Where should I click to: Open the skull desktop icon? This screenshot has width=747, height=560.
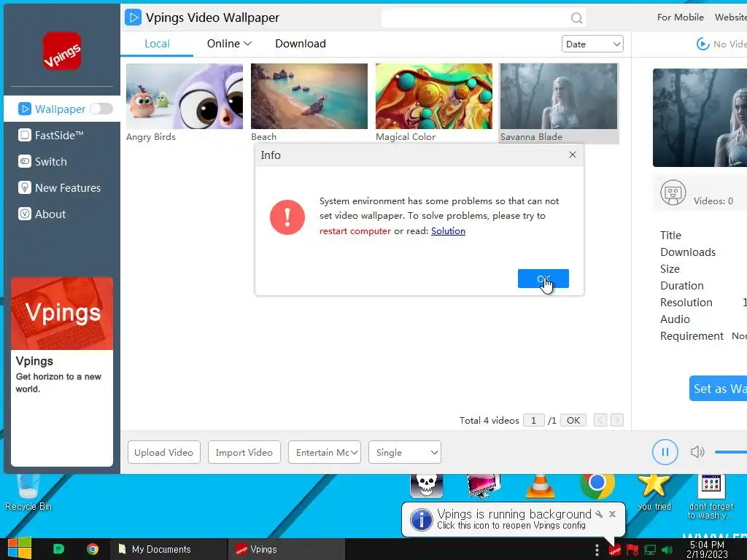tap(426, 486)
